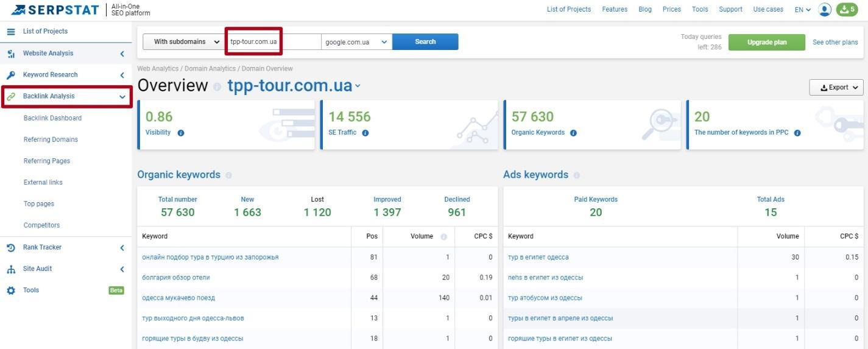Screen dimensions: 868x349
Task: Expand Keyword Research section chevron
Action: [x=122, y=75]
